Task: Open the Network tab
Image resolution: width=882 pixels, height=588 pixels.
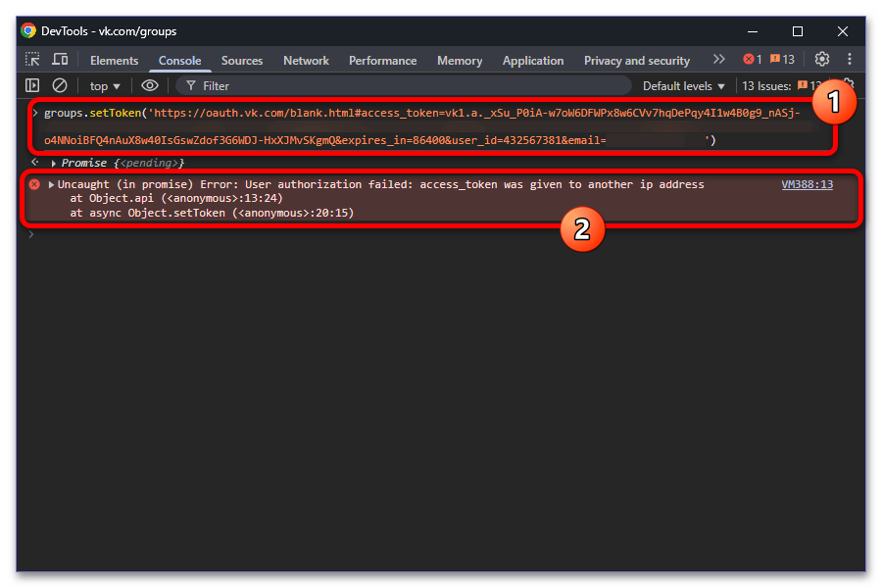Action: point(306,60)
